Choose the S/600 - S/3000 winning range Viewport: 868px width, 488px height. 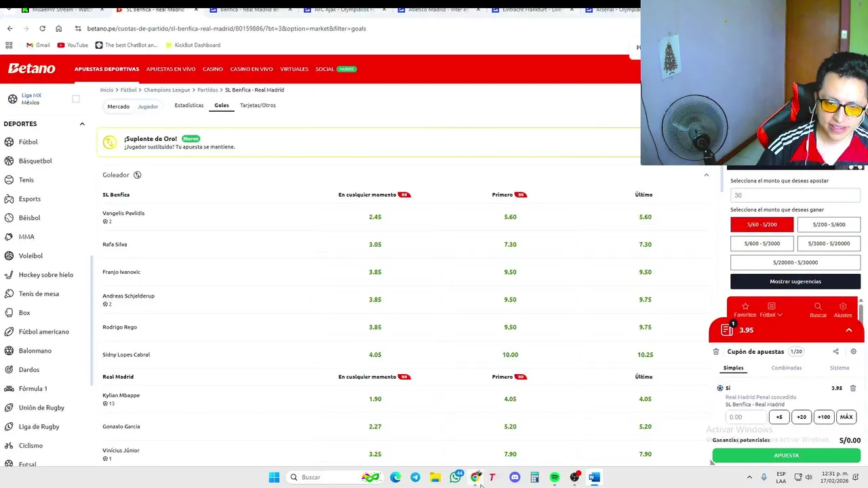tap(762, 243)
